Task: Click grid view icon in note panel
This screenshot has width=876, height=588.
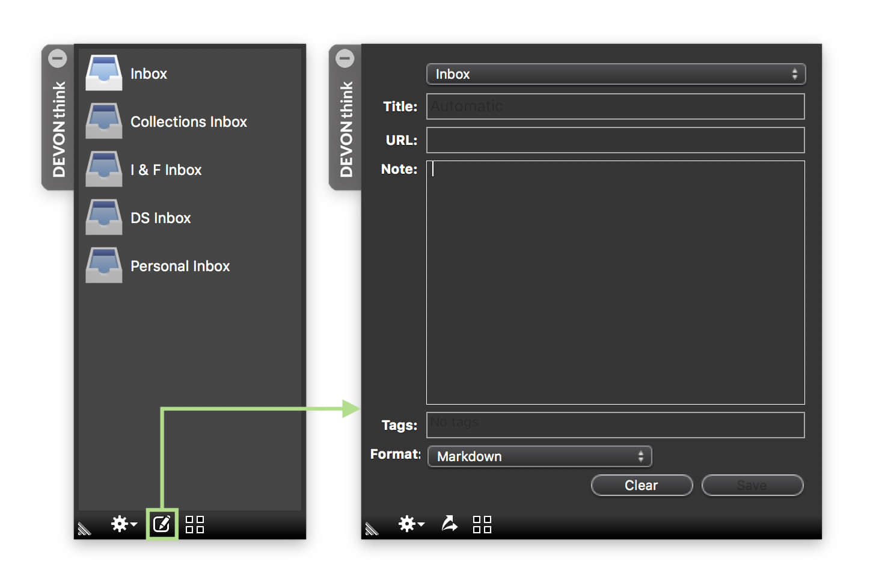Action: tap(482, 524)
